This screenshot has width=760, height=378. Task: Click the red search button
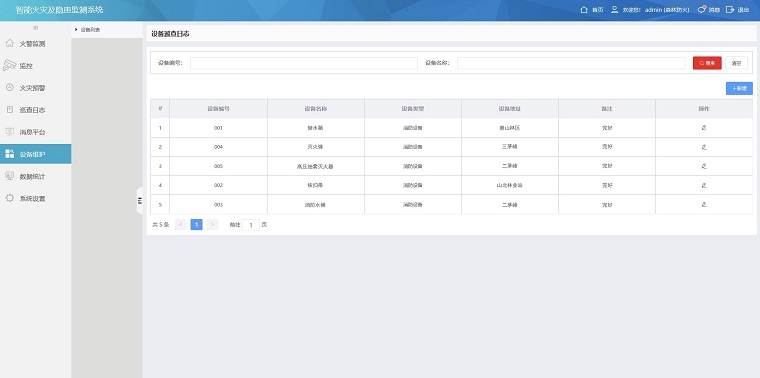pyautogui.click(x=707, y=63)
